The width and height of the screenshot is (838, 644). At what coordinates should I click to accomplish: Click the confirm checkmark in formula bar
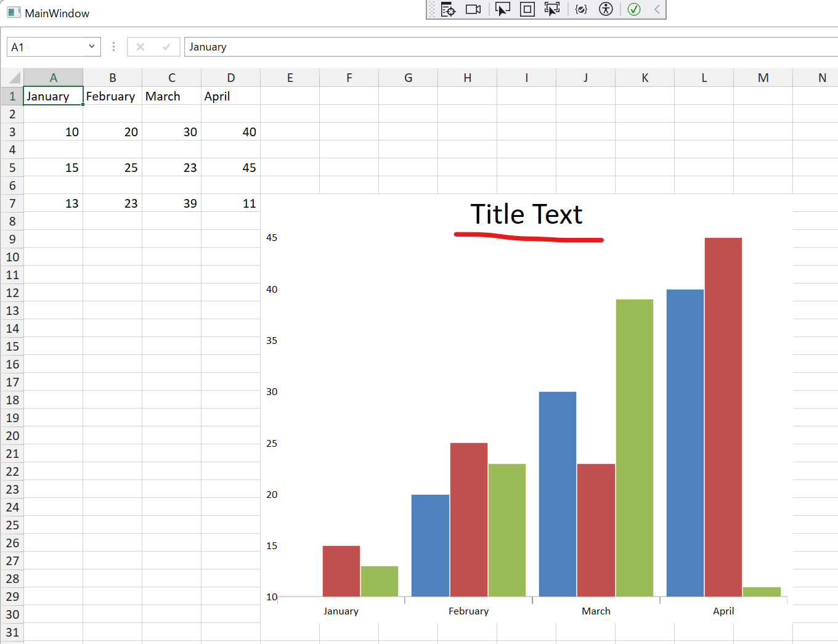pyautogui.click(x=166, y=47)
